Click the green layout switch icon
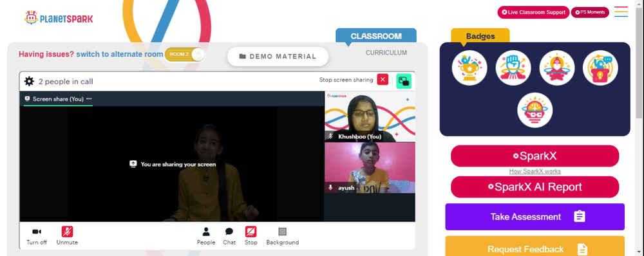 pyautogui.click(x=404, y=81)
